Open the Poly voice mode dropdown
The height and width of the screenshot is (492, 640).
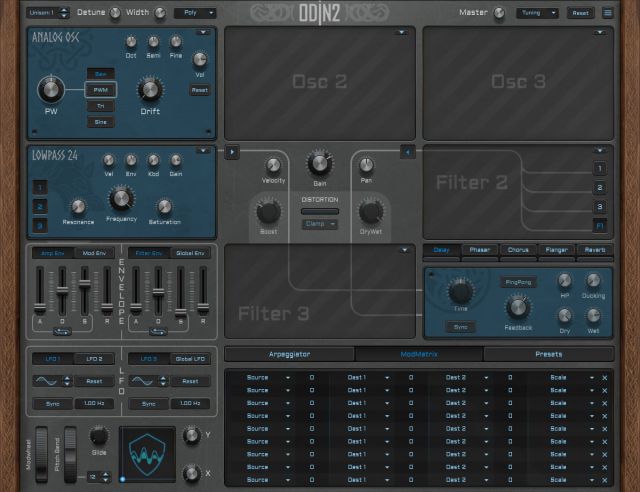click(x=196, y=13)
